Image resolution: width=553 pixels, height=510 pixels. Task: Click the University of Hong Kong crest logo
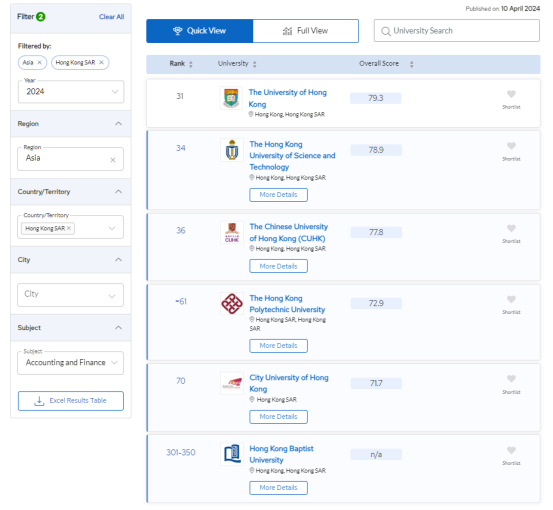click(x=231, y=98)
